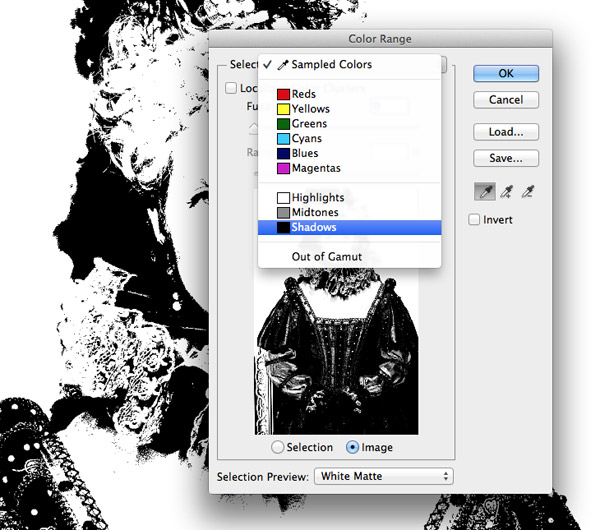
Task: Select the Magentas option
Action: (x=316, y=169)
